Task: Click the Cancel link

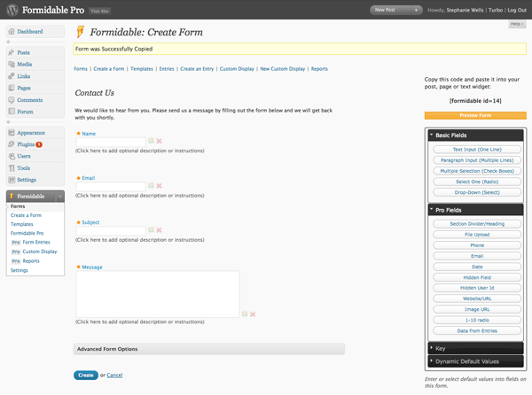Action: 114,375
